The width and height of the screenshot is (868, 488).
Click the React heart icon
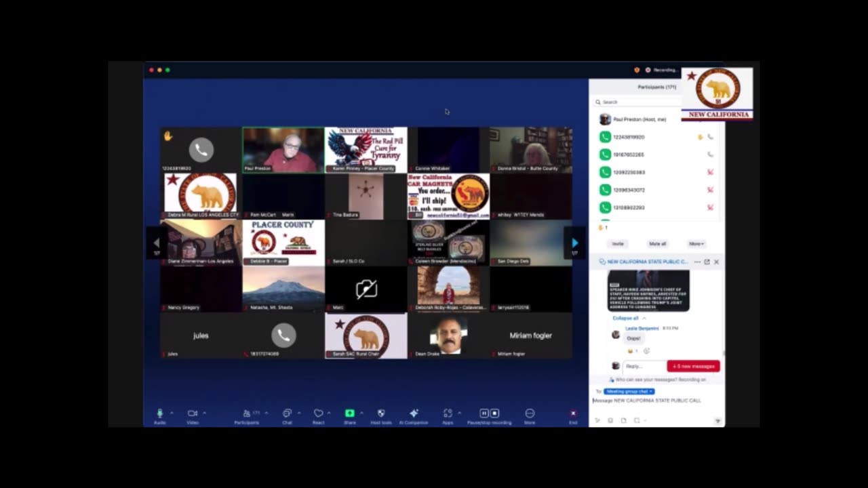click(x=318, y=413)
